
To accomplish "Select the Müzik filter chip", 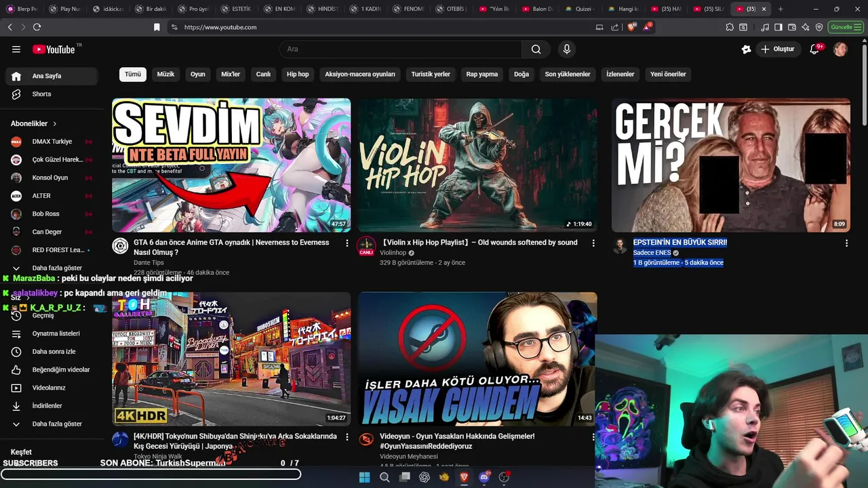I will pos(165,74).
